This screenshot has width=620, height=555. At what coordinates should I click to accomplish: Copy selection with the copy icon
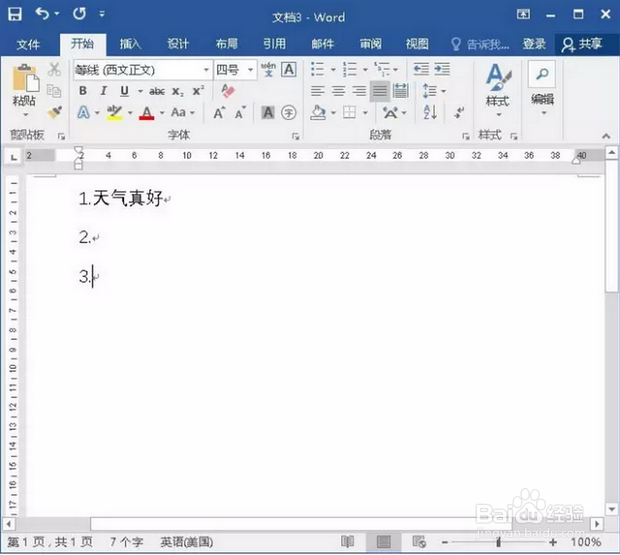tap(54, 91)
